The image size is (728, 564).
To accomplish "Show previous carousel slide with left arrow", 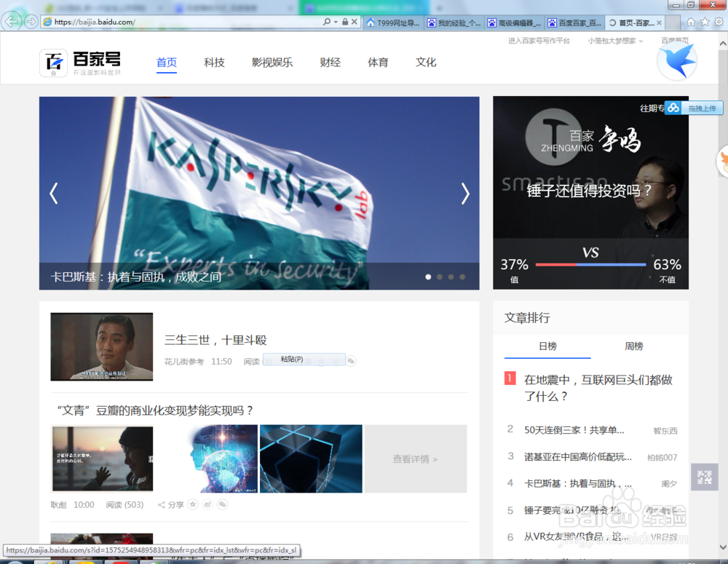I will click(x=54, y=194).
